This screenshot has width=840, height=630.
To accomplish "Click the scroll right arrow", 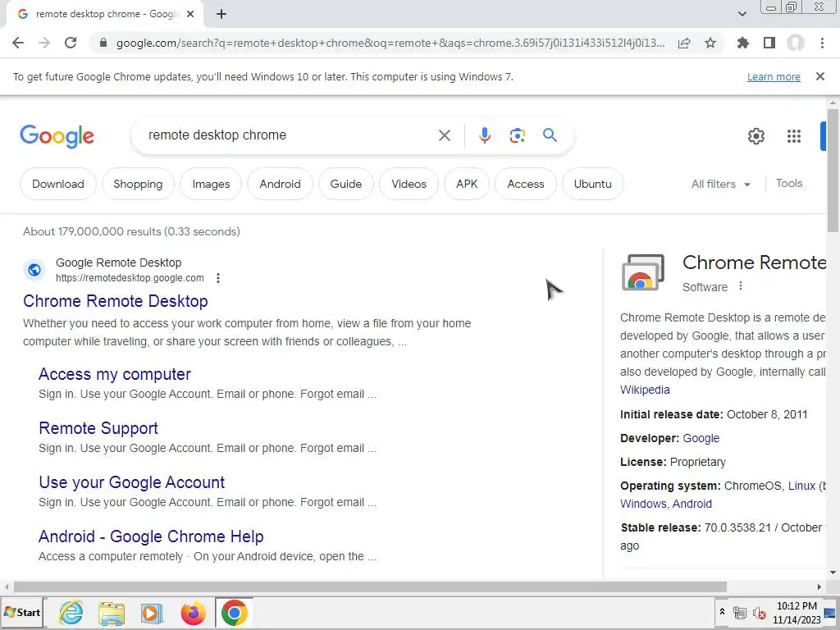I will coord(819,587).
